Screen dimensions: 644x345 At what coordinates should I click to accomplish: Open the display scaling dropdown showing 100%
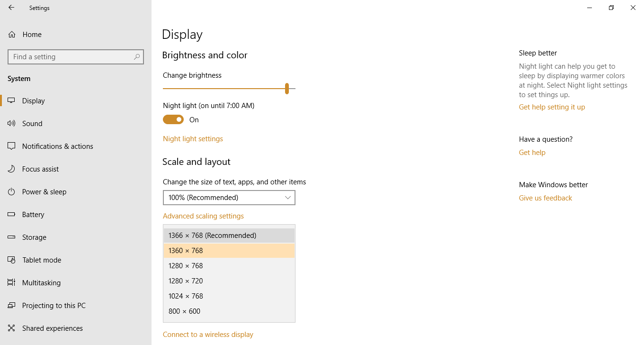pyautogui.click(x=229, y=198)
